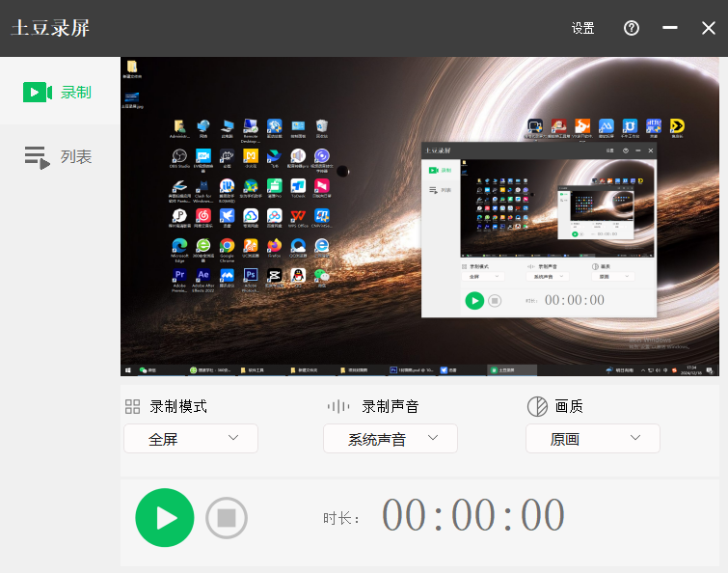Image resolution: width=728 pixels, height=573 pixels.
Task: Click the desktop preview thumbnail
Action: [419, 217]
